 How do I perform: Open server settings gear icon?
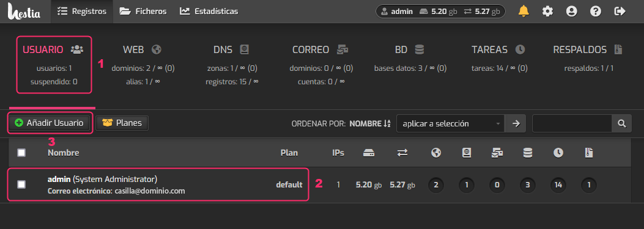click(x=547, y=11)
